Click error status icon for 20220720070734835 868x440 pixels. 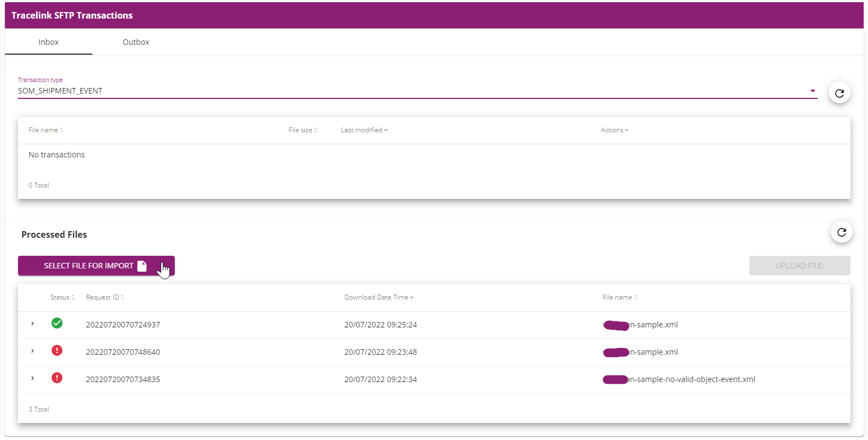coord(57,378)
